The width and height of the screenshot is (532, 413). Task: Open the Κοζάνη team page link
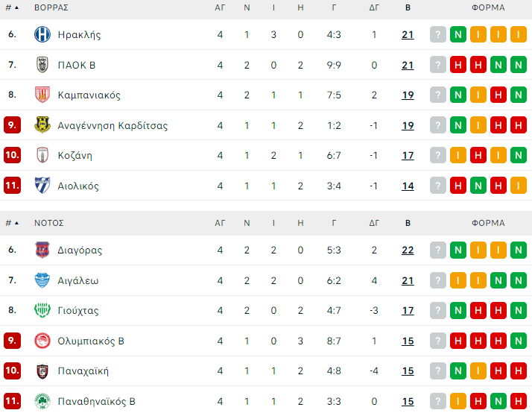click(75, 156)
